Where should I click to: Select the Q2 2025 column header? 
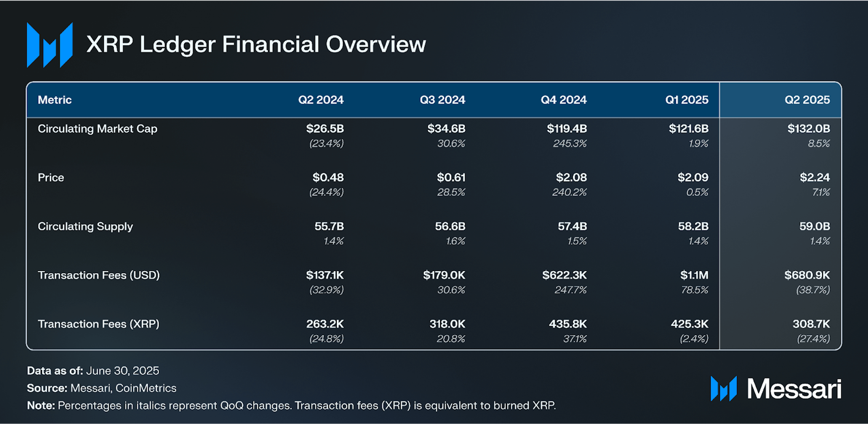coord(807,100)
